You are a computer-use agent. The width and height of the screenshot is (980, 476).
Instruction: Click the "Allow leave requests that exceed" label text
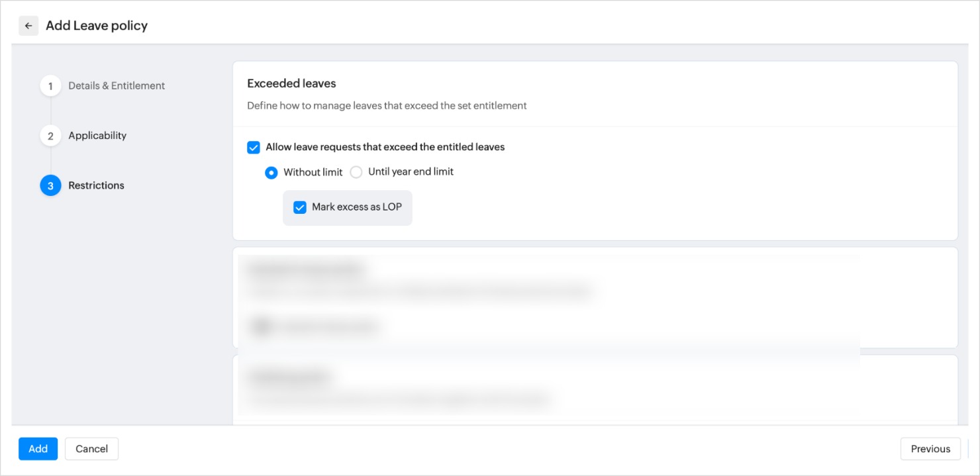pyautogui.click(x=385, y=148)
